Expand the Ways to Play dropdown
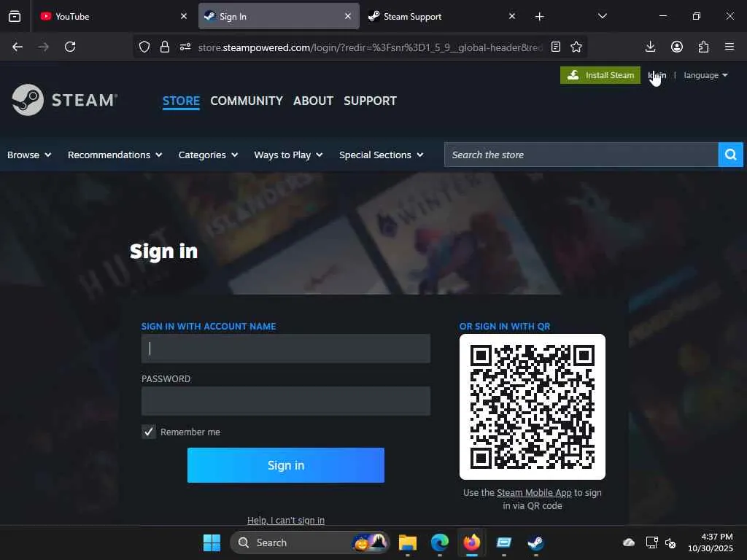 [288, 155]
